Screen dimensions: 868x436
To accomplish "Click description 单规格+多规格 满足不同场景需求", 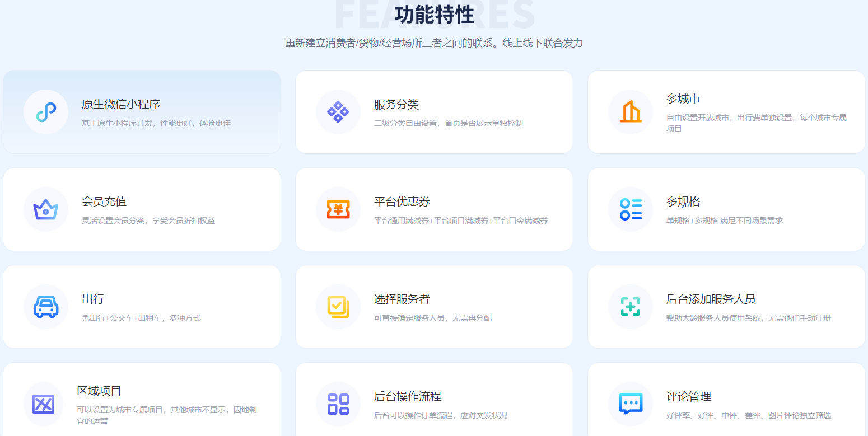I will point(725,221).
